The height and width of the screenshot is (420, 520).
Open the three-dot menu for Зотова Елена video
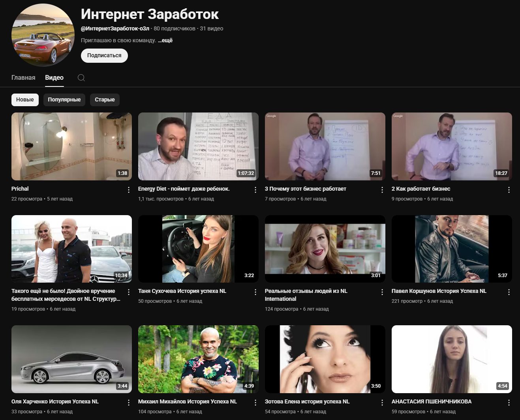[x=382, y=403]
